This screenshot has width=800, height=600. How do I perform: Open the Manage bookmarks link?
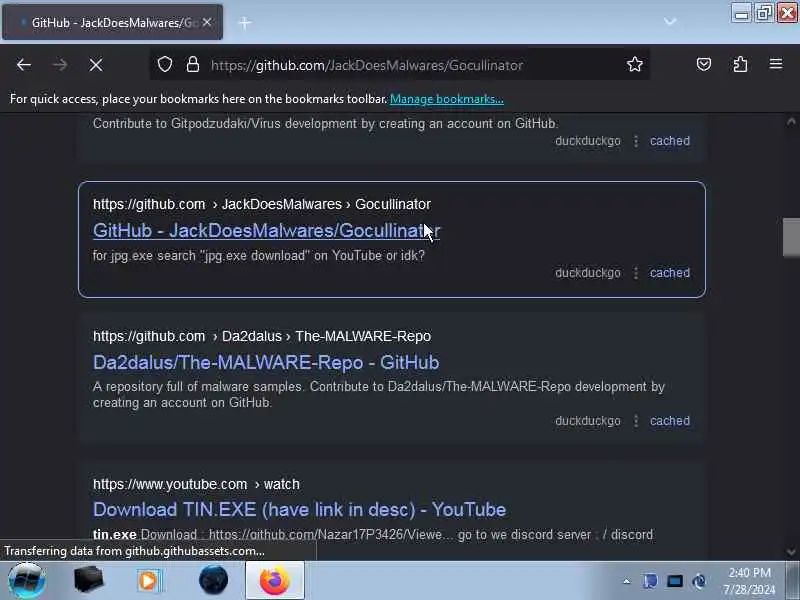pyautogui.click(x=446, y=99)
